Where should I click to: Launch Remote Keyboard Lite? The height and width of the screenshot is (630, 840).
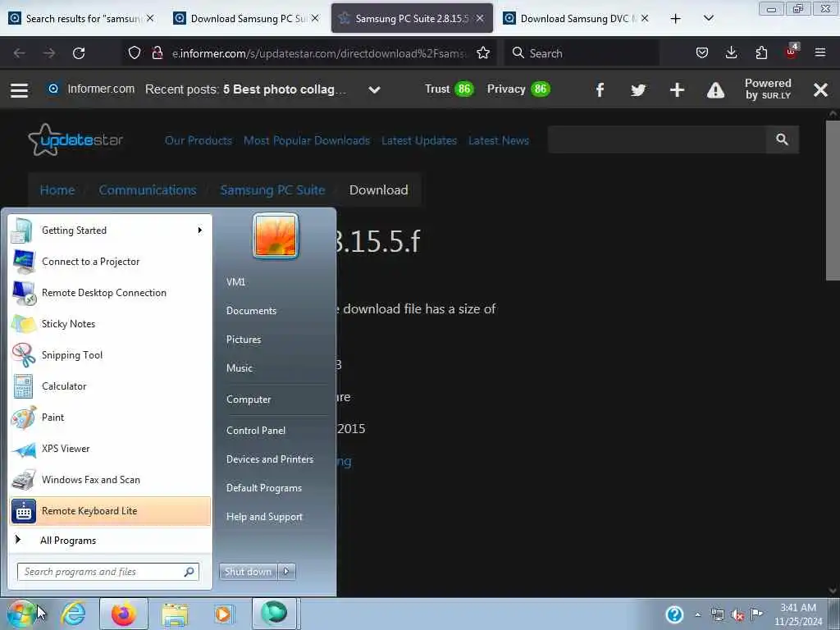click(110, 510)
